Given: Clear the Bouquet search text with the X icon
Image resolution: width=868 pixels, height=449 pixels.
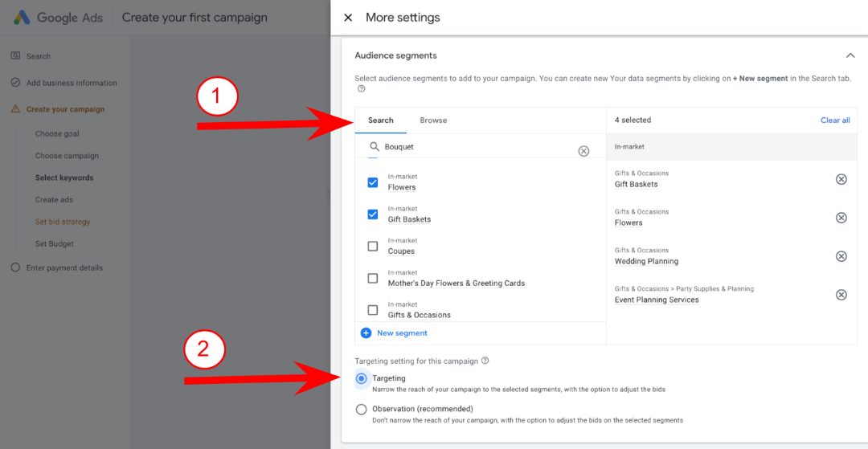Looking at the screenshot, I should pos(583,151).
